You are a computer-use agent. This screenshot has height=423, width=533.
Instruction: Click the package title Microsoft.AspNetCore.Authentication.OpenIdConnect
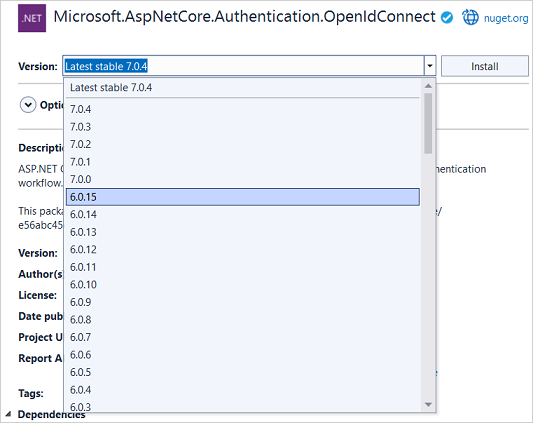tap(244, 17)
